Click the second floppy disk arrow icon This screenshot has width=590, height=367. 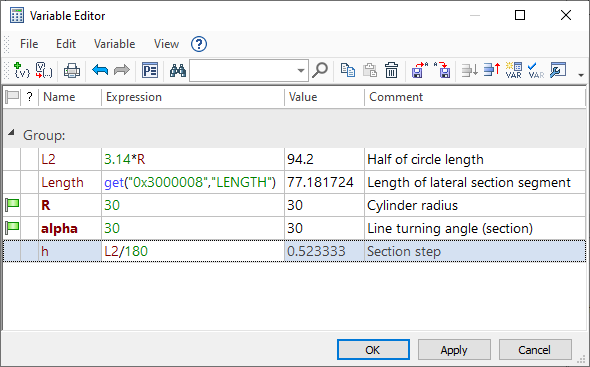(x=442, y=70)
